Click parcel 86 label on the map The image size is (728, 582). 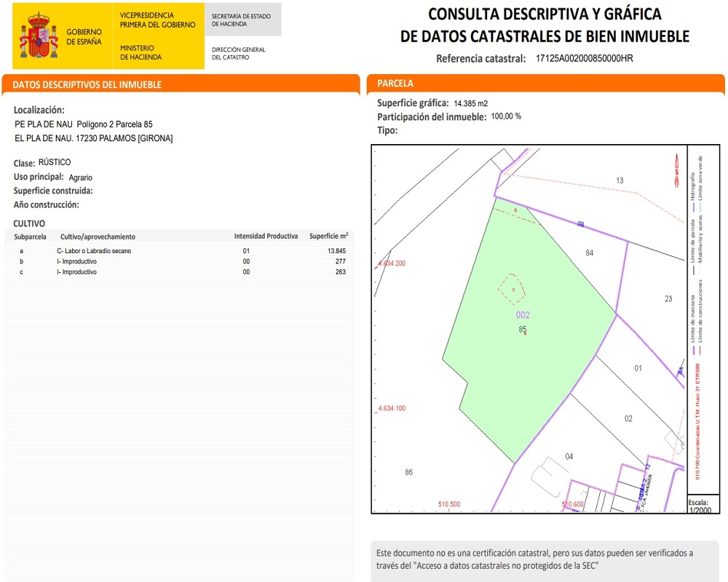[408, 472]
